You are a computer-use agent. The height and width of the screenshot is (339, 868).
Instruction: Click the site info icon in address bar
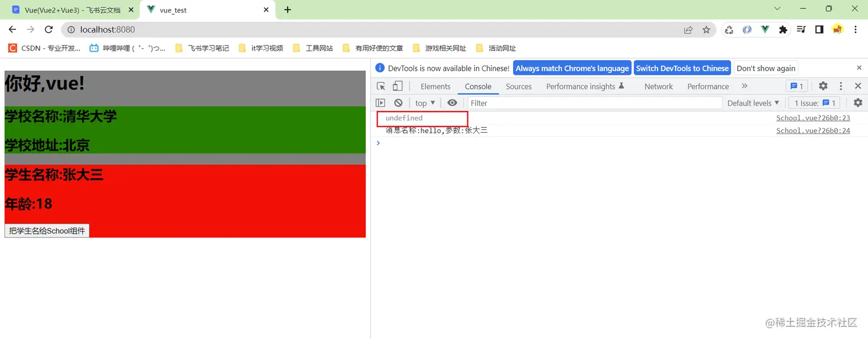coord(71,29)
